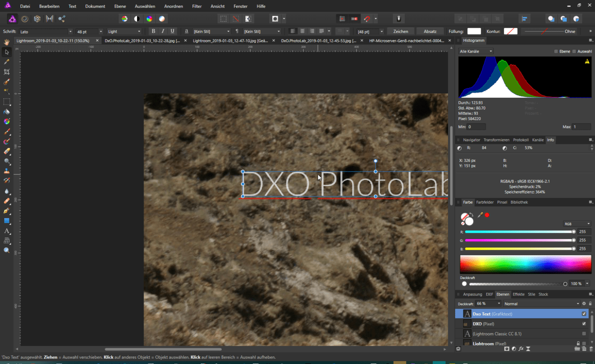Hide the Dxo Text layer
This screenshot has width=595, height=364.
(x=584, y=314)
